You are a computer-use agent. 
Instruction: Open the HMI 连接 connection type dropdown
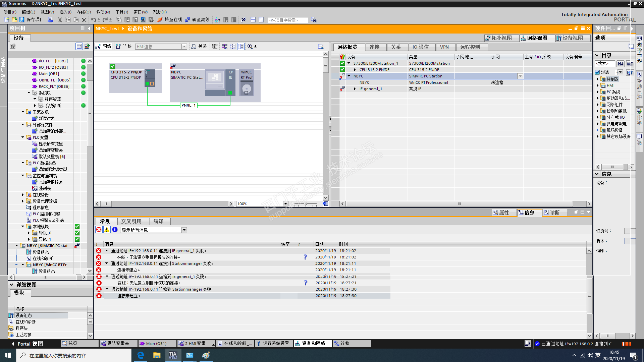(x=184, y=47)
